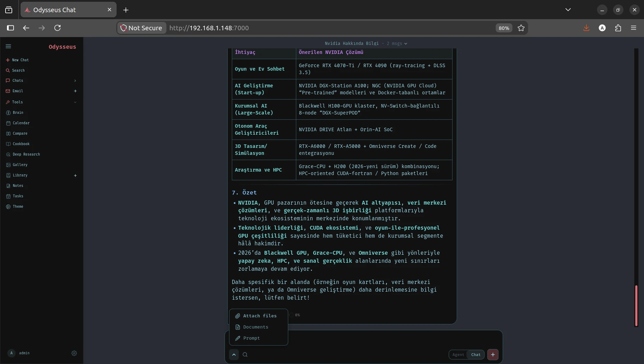
Task: Reload the current page
Action: (57, 28)
